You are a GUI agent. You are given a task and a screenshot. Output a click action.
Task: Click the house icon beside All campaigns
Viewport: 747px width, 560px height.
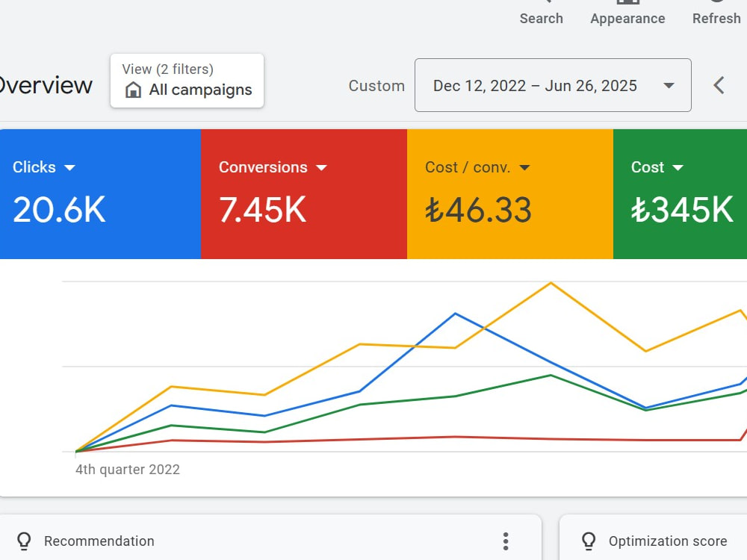(x=134, y=90)
